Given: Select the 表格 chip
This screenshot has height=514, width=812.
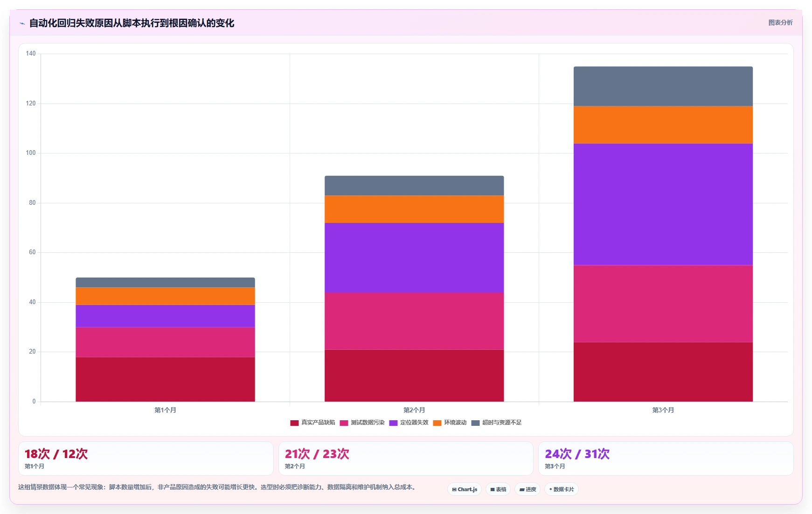Looking at the screenshot, I should pos(498,489).
